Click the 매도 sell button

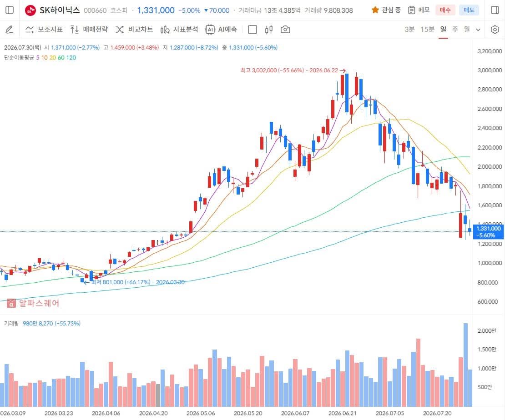click(469, 10)
